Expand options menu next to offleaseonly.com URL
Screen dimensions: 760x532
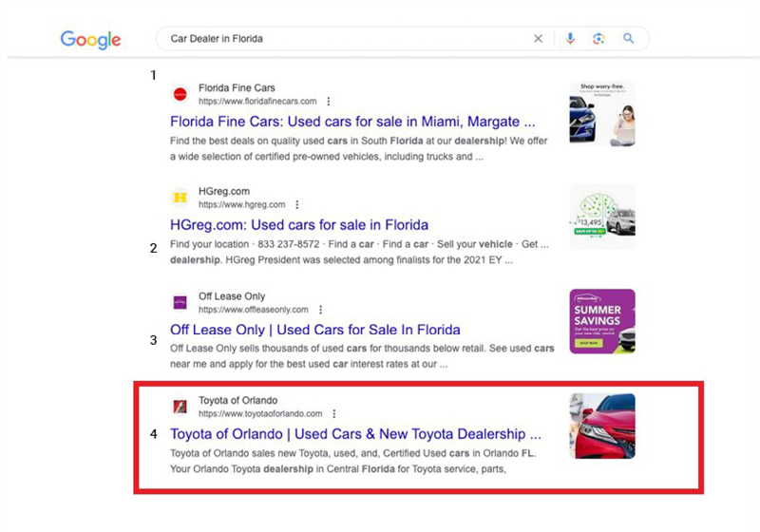[320, 310]
